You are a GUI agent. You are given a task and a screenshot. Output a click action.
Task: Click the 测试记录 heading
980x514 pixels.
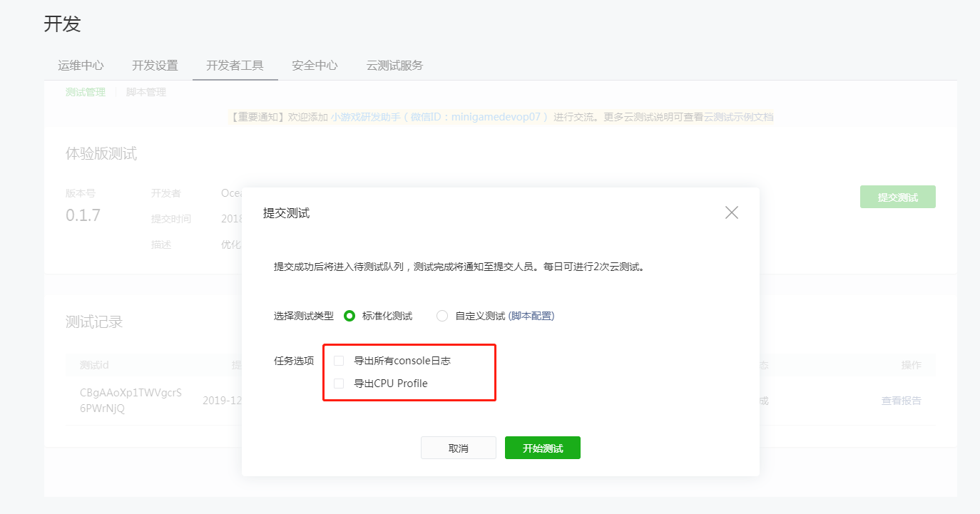[94, 322]
